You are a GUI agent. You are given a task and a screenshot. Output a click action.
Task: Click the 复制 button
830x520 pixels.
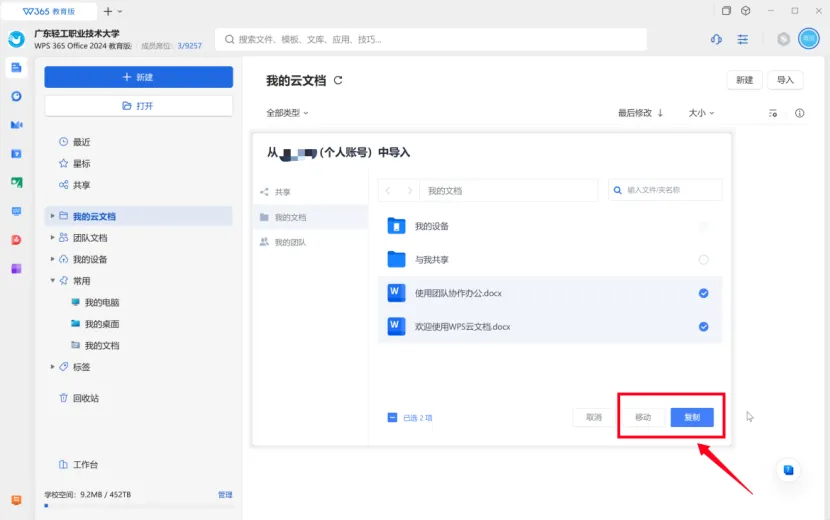[692, 417]
